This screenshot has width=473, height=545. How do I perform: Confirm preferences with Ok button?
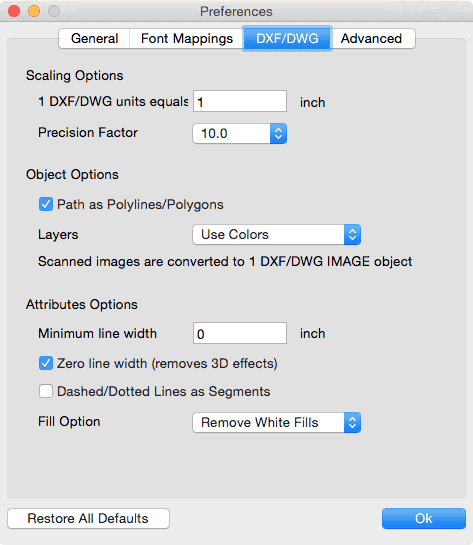coord(424,519)
